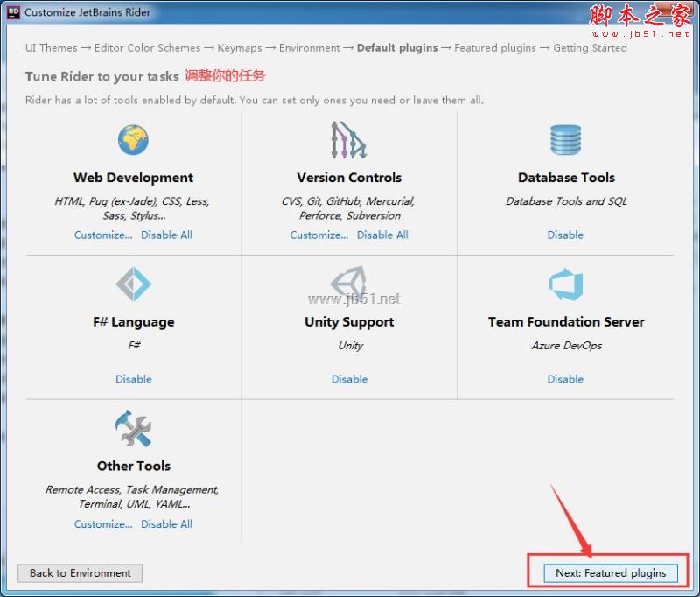Click 'Tune Rider to your tasks' title
Viewport: 700px width, 597px height.
point(101,76)
